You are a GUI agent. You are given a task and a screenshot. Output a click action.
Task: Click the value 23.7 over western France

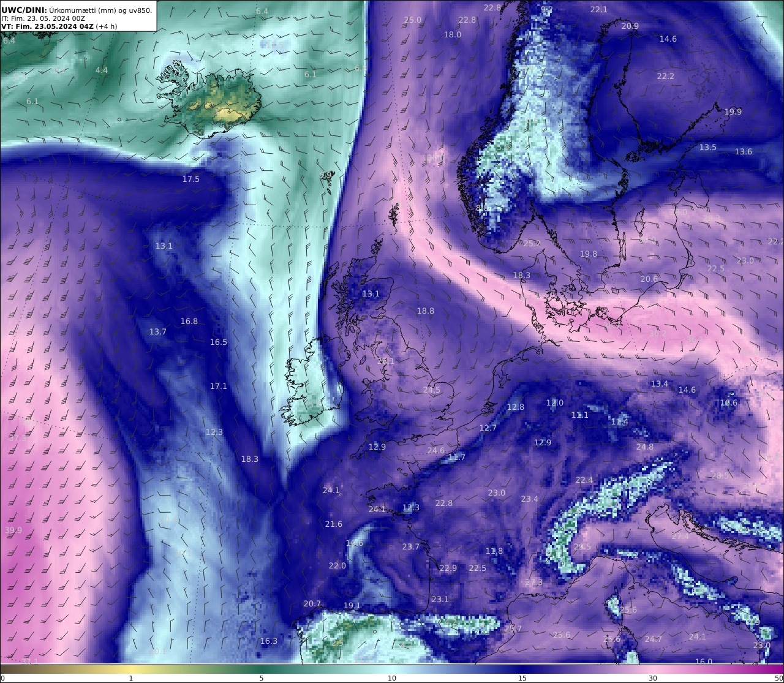pos(411,546)
